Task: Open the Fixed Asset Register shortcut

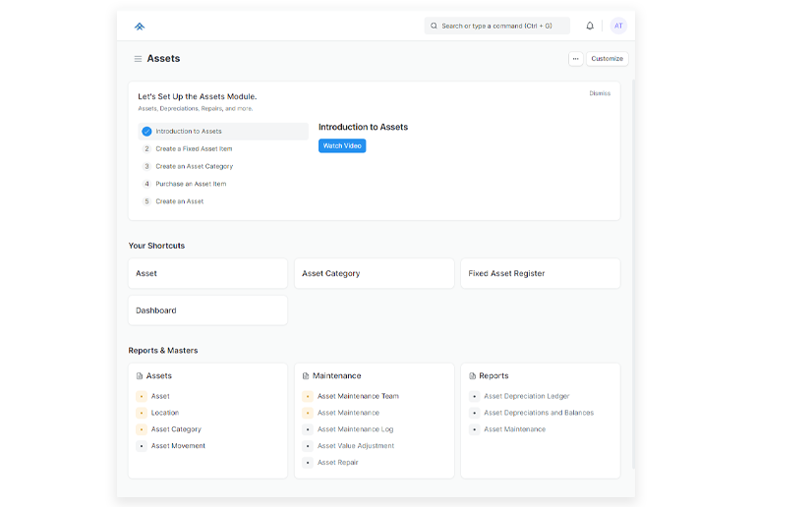Action: pos(540,274)
